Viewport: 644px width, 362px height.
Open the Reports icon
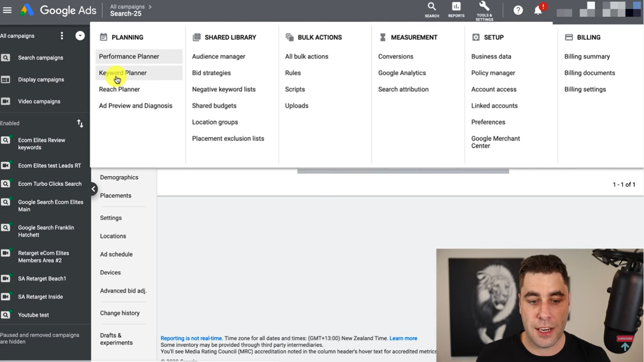tap(456, 10)
